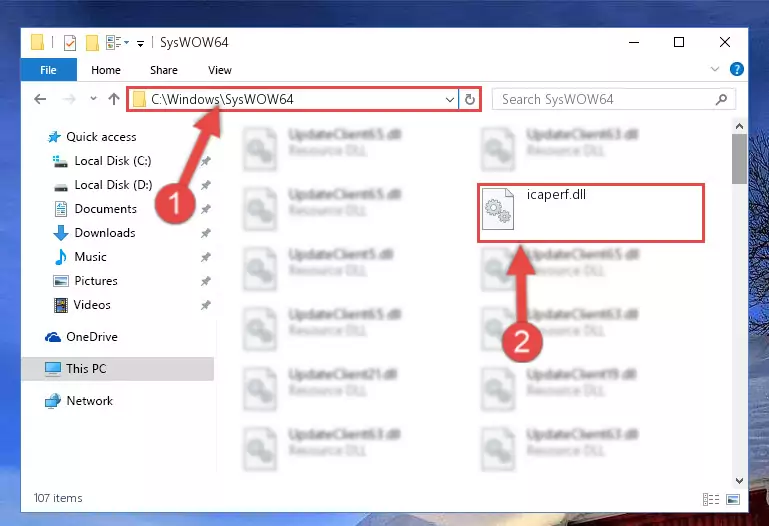
Task: Minimize the SysWOW64 window
Action: (x=634, y=43)
